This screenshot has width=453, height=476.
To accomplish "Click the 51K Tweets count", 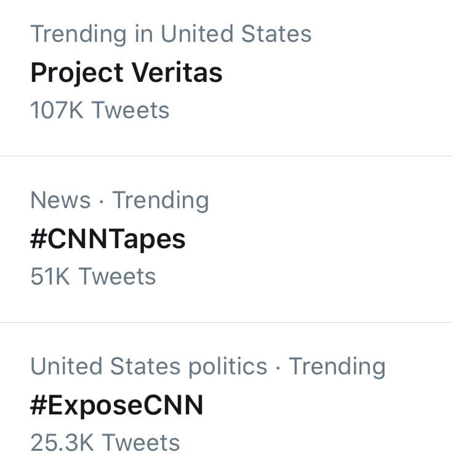I will (93, 276).
